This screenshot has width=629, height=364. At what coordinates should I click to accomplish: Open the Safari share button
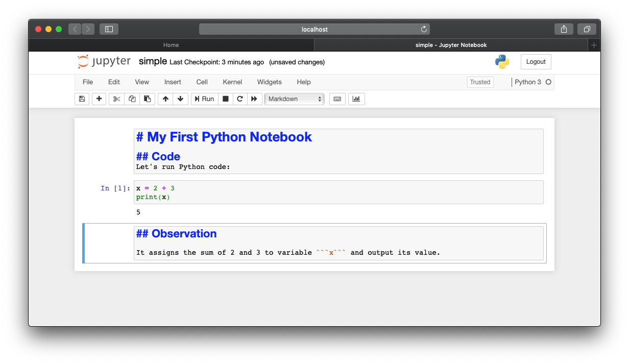pos(564,29)
